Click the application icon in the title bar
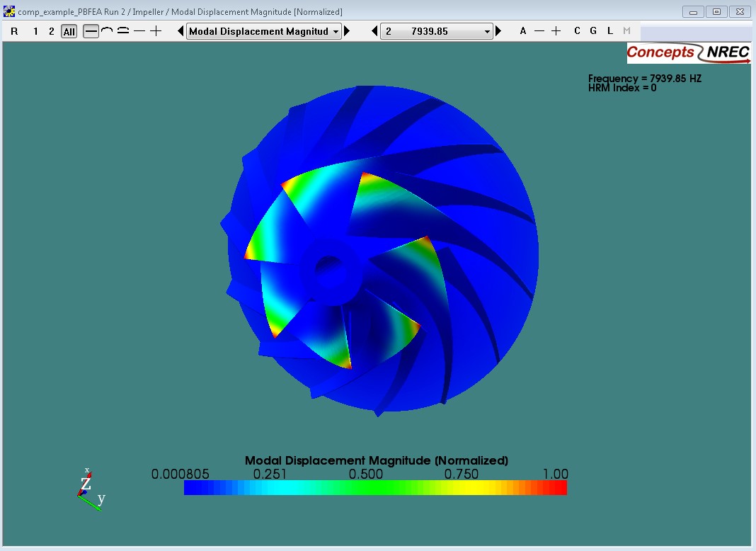The width and height of the screenshot is (756, 551). tap(7, 11)
